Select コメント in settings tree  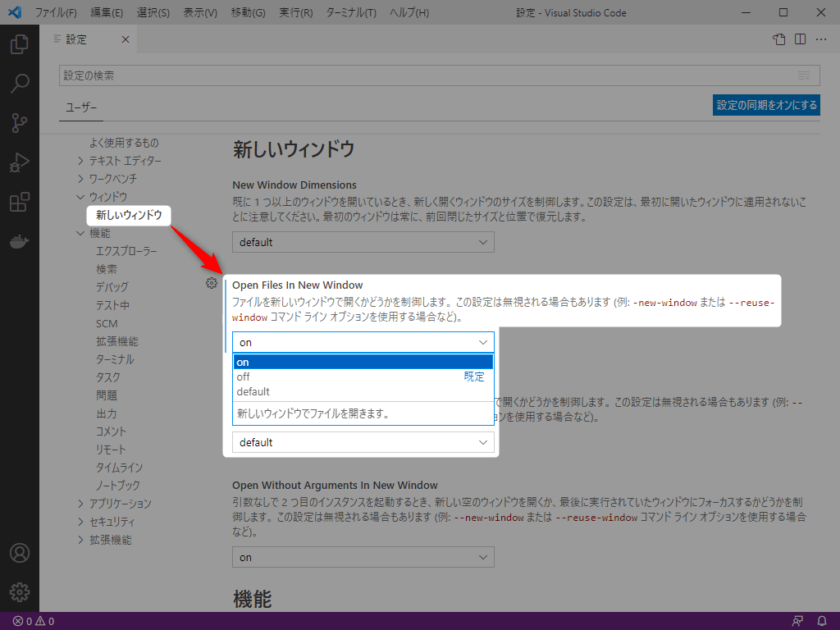click(x=111, y=431)
